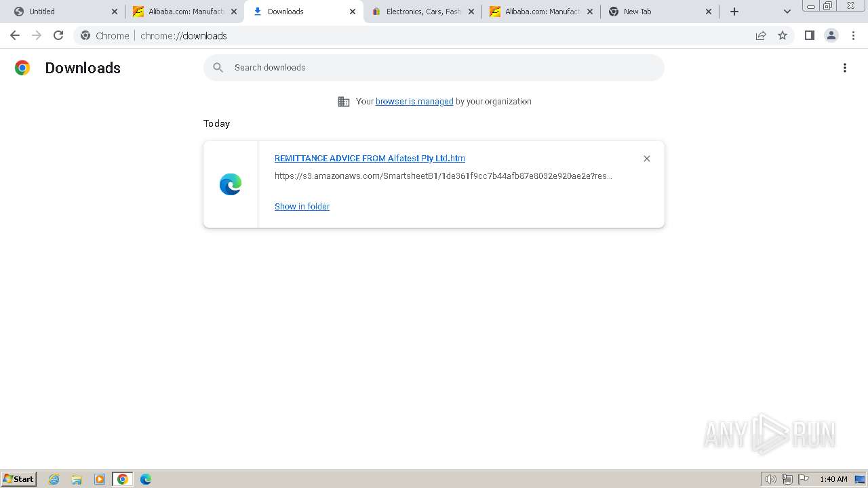
Task: Go back to previous page
Action: point(15,35)
